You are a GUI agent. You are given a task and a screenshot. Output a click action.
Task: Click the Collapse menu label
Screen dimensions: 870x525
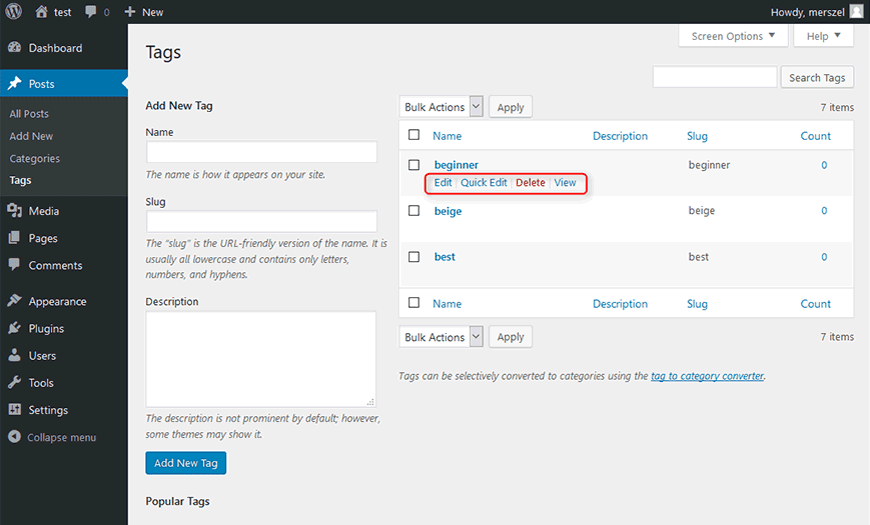click(x=62, y=437)
